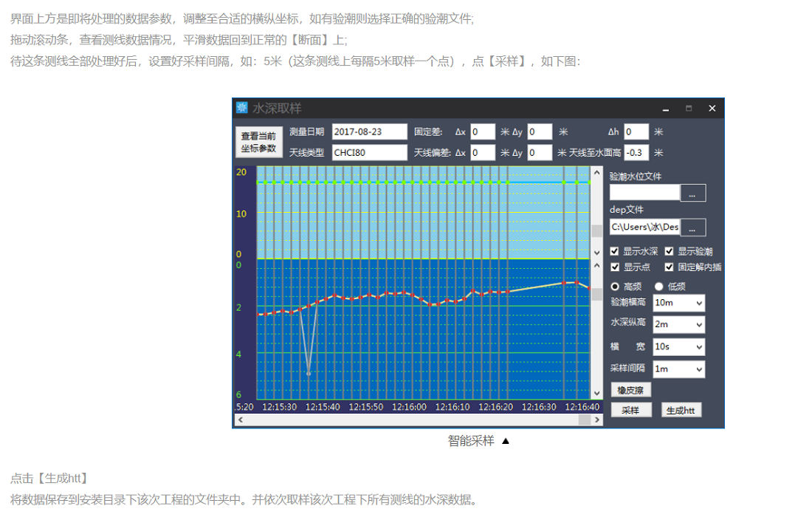Toggle the 显示水深 checkbox
Image resolution: width=812 pixels, height=520 pixels.
615,251
